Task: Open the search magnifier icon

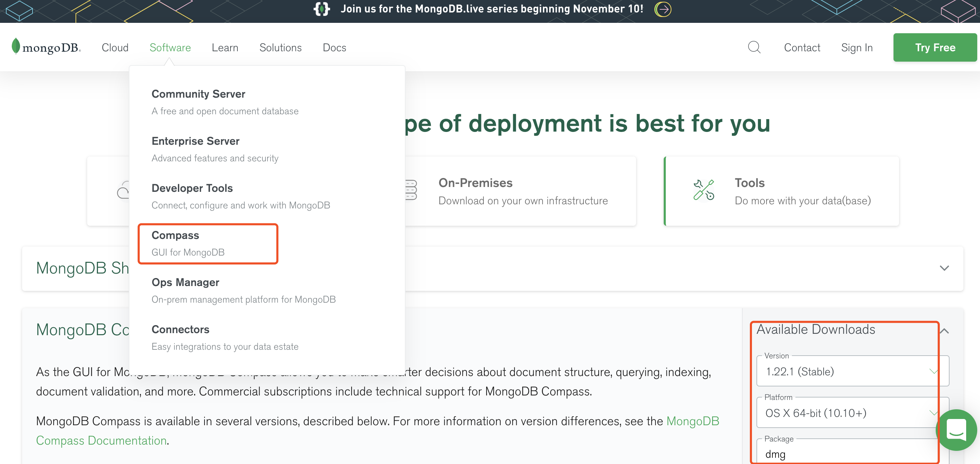Action: 754,47
